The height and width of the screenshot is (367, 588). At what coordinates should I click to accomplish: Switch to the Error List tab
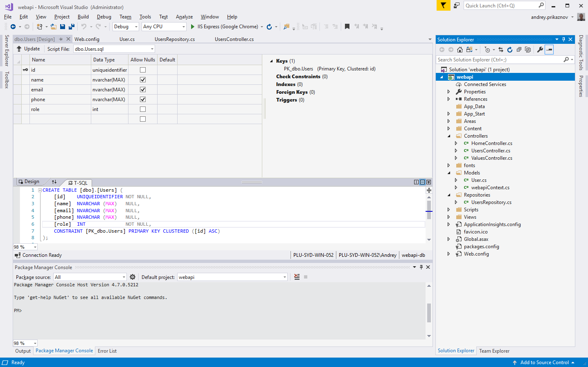pos(107,351)
